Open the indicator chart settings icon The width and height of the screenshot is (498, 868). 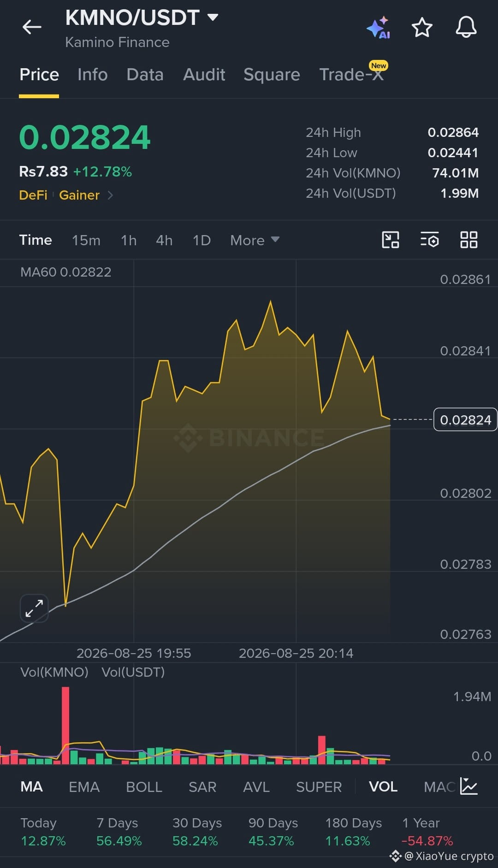coord(469,786)
